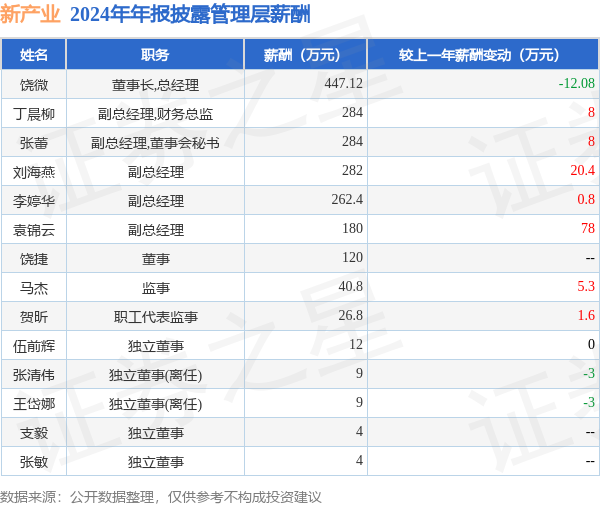The image size is (600, 506).
Task: Click the name 丁晨柳
Action: coord(34,114)
